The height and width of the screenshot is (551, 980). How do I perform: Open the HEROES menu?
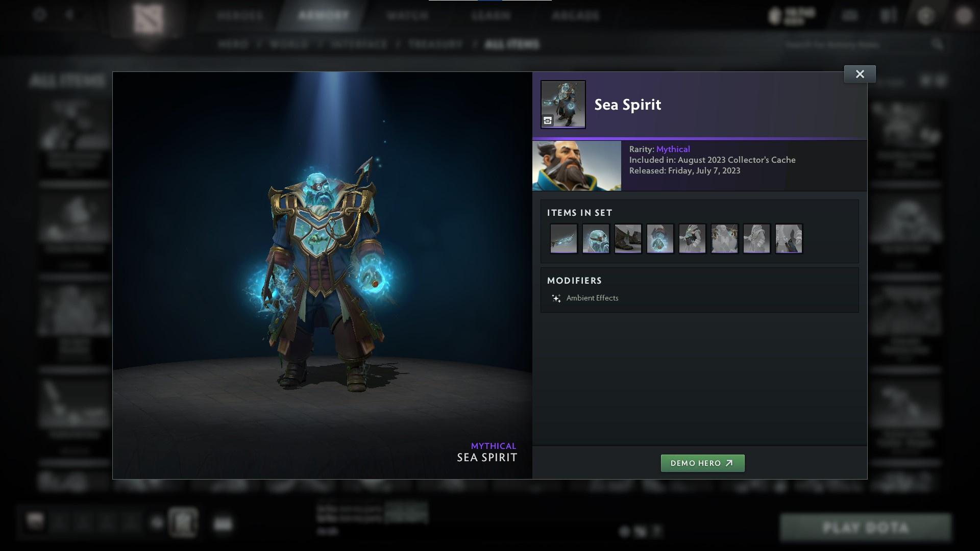pyautogui.click(x=240, y=15)
